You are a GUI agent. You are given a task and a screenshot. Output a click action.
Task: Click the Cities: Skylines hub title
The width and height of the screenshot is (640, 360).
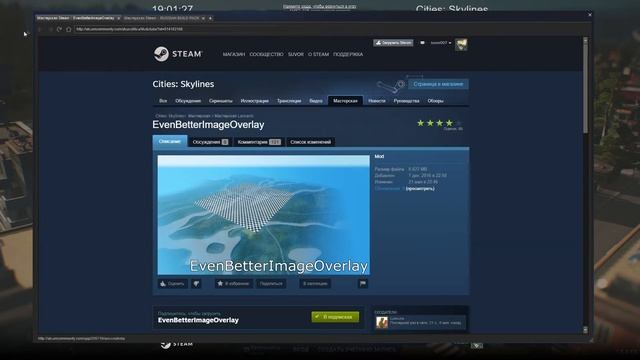click(x=183, y=84)
